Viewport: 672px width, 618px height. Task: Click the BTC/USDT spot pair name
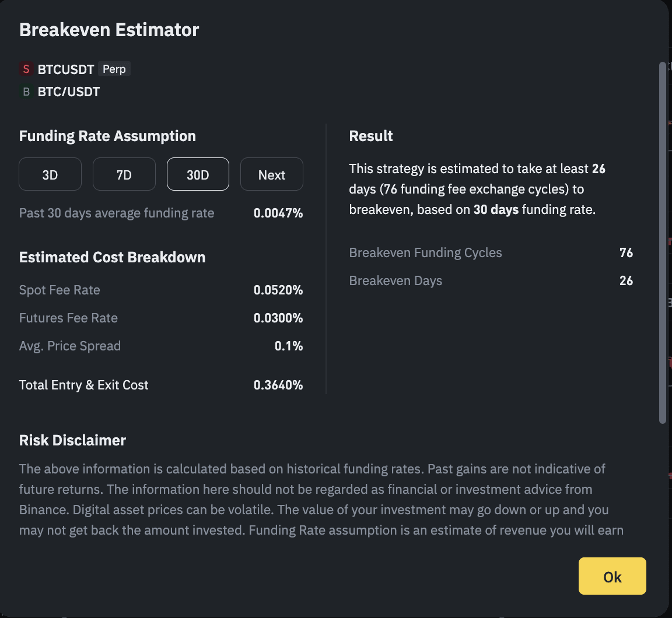[69, 92]
